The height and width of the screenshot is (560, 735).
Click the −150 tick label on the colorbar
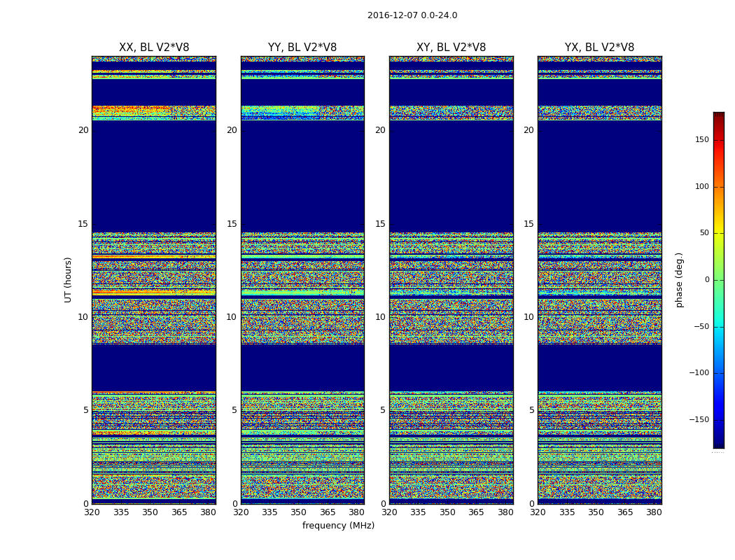699,420
